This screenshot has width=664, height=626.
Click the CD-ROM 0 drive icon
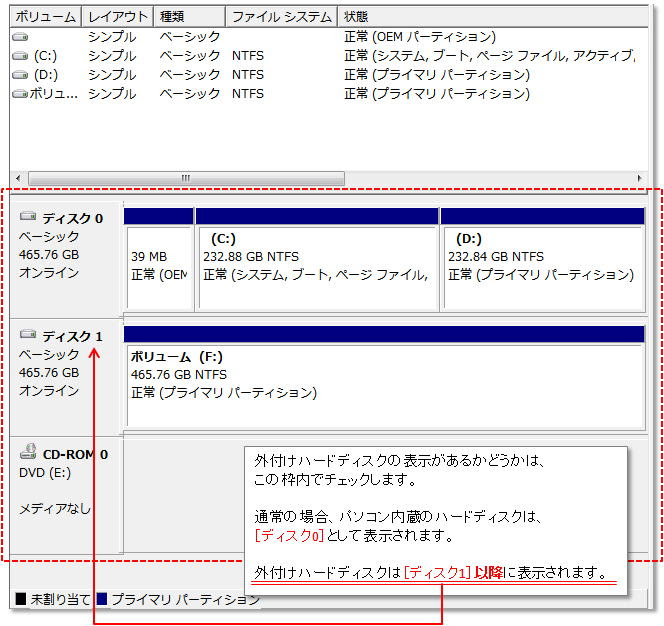click(28, 451)
